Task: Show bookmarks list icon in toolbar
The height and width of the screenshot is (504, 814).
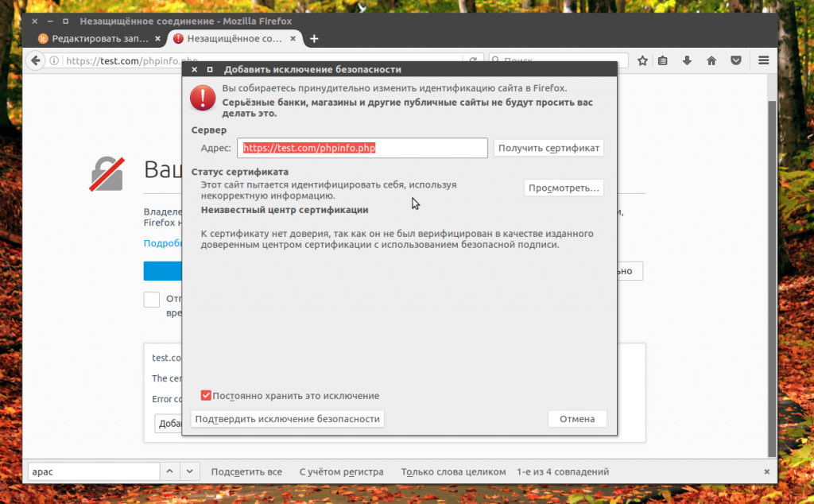Action: click(662, 60)
